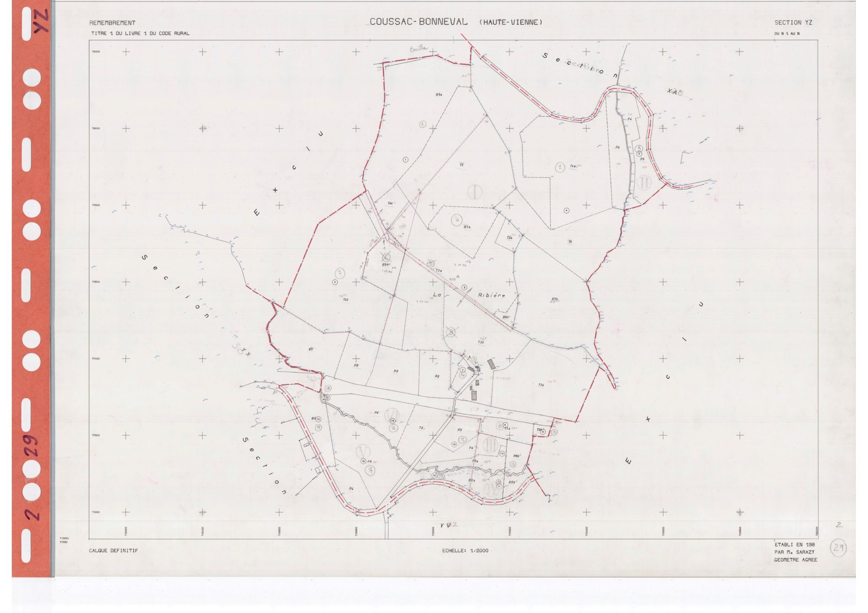Screen dimensions: 868x613
Task: Click the 'ETABLI EN 198' text
Action: tap(795, 544)
